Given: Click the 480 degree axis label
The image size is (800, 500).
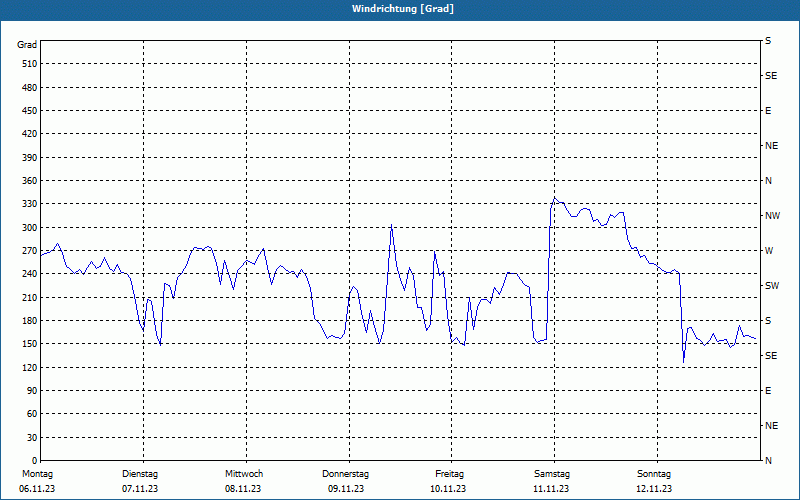Looking at the screenshot, I should pos(30,87).
